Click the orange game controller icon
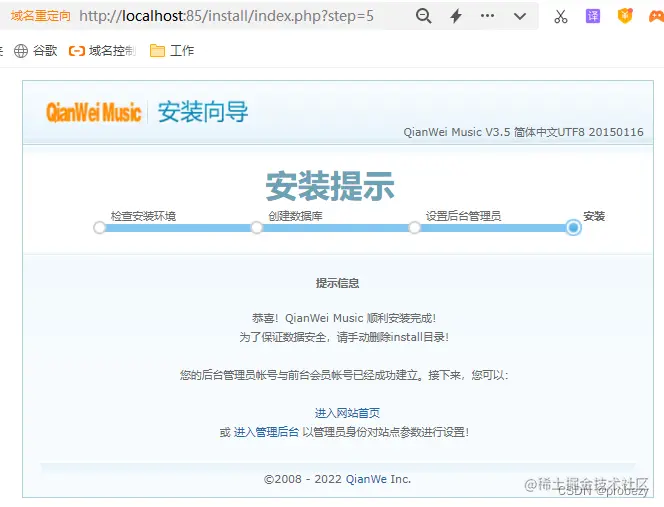The height and width of the screenshot is (507, 664). coord(656,17)
